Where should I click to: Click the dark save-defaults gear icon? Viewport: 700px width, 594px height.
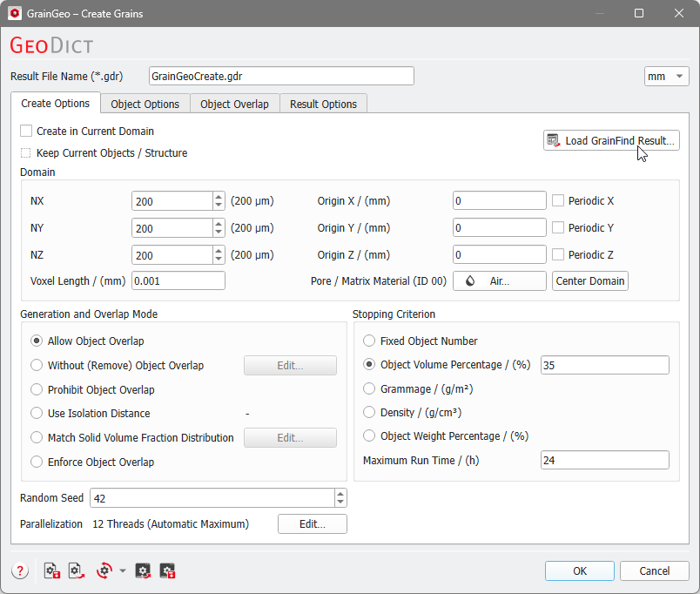pyautogui.click(x=167, y=570)
